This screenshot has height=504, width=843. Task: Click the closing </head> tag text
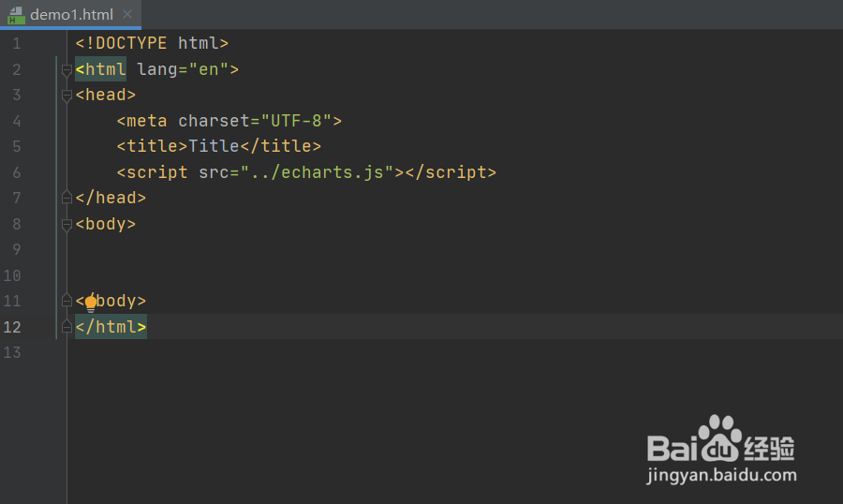tap(111, 198)
